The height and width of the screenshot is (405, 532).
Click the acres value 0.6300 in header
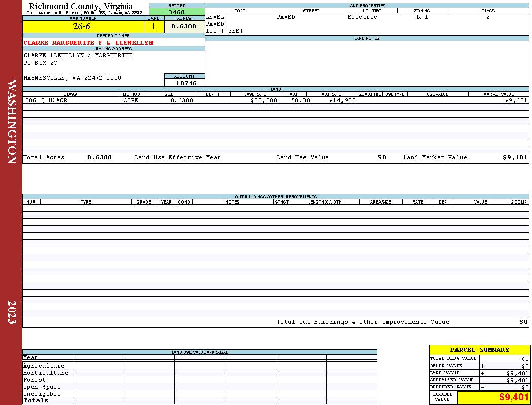tap(184, 26)
